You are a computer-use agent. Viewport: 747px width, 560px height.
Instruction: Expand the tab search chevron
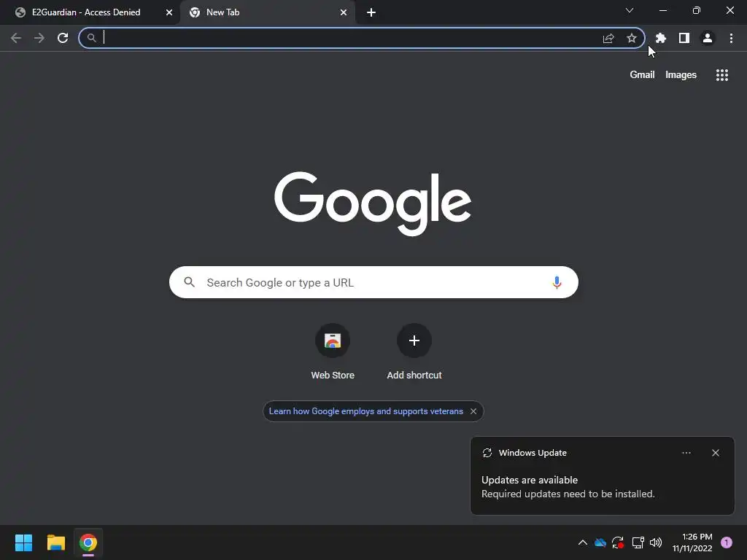tap(630, 10)
